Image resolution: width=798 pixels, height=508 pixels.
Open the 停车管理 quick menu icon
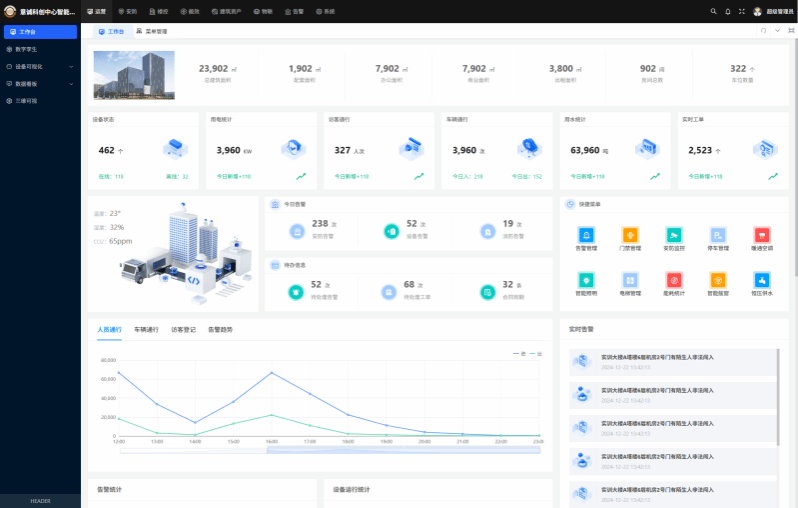pos(718,234)
